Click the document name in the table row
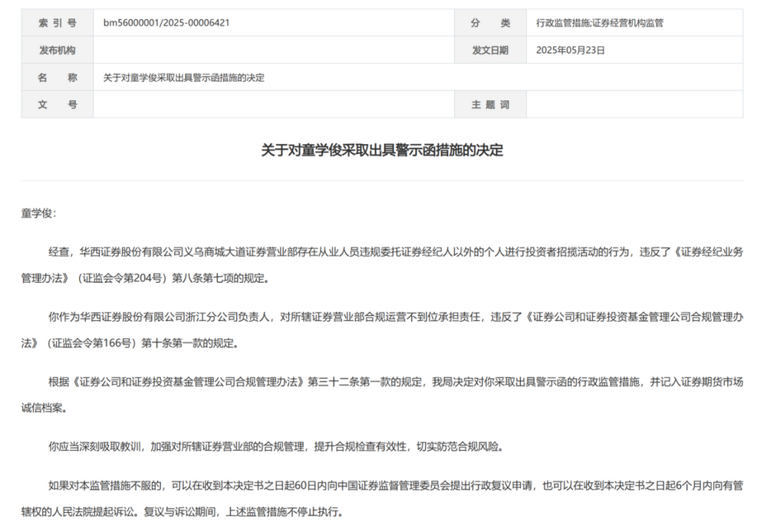The image size is (767, 532). [x=183, y=77]
